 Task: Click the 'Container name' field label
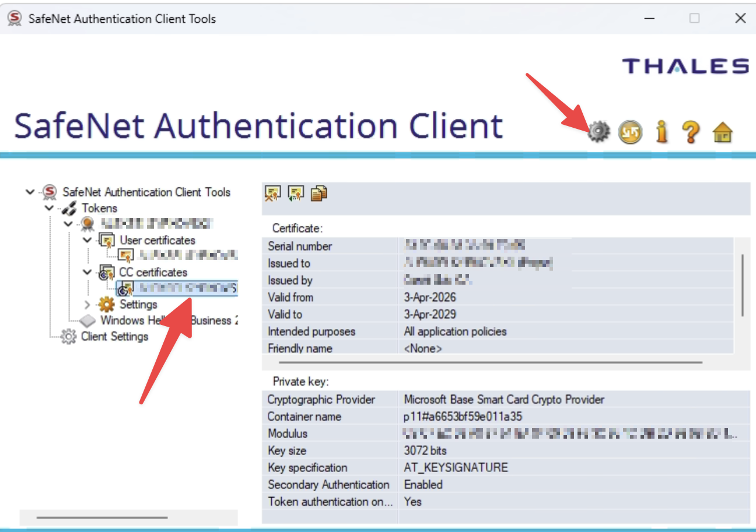point(304,416)
